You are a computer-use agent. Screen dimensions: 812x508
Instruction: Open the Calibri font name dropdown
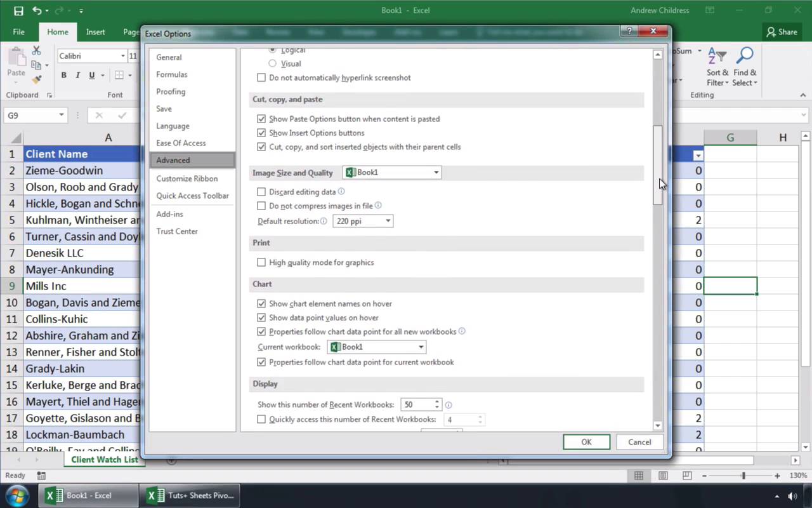122,56
